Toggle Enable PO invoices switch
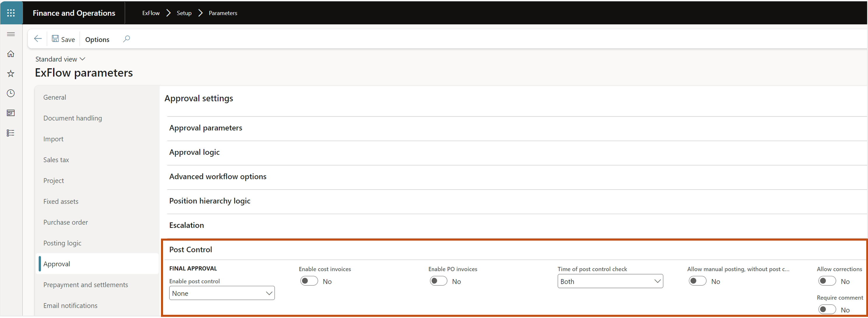Viewport: 868px width, 318px height. pos(438,281)
